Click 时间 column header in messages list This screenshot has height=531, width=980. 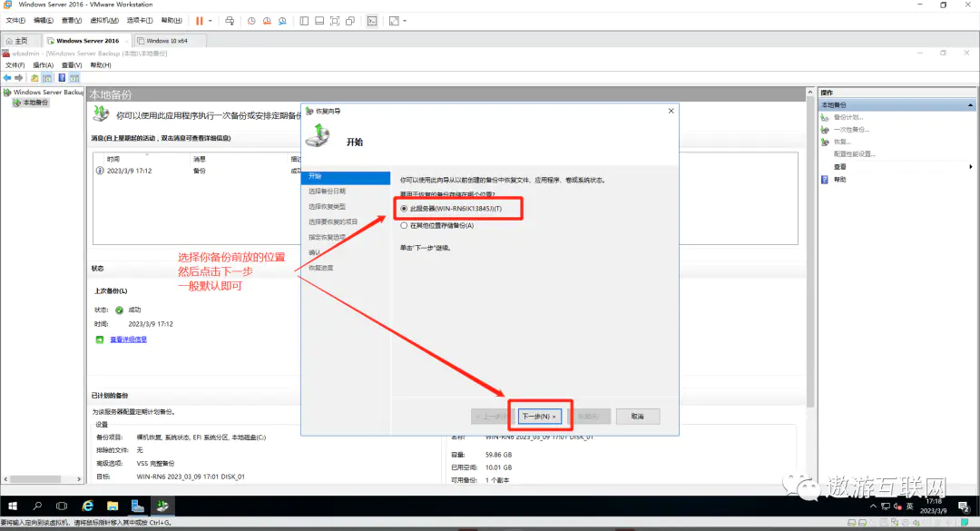point(113,159)
